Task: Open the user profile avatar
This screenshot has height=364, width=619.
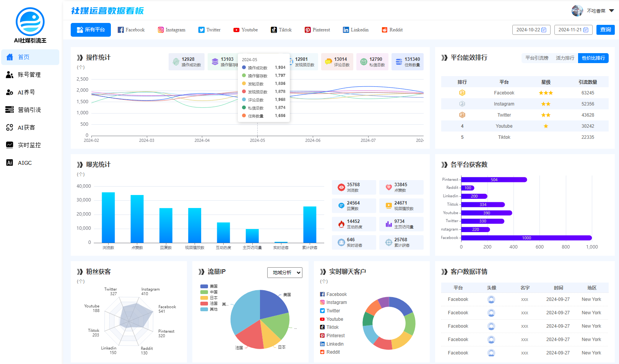Action: coord(577,11)
